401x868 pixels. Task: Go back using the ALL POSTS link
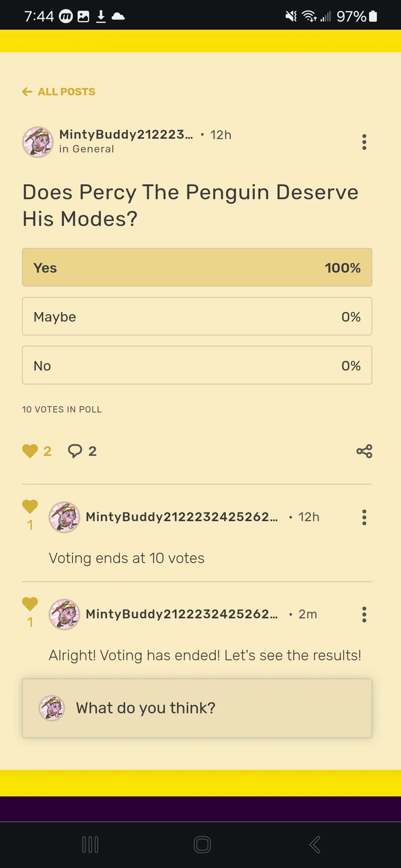pyautogui.click(x=58, y=91)
